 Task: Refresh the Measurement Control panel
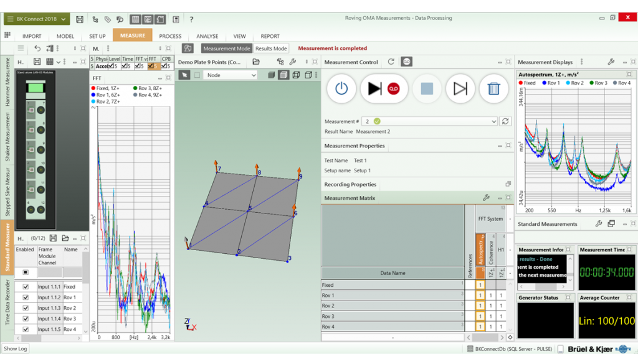click(391, 61)
